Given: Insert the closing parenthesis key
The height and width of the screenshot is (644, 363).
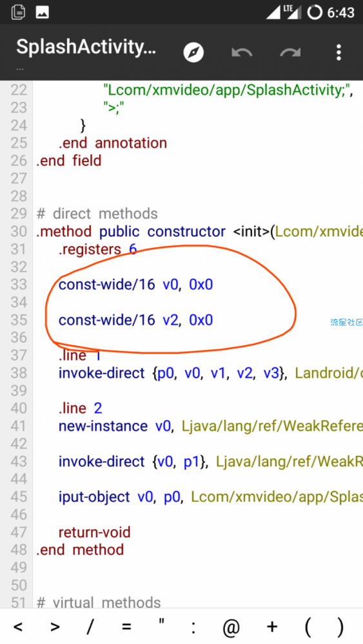Looking at the screenshot, I should (340, 627).
